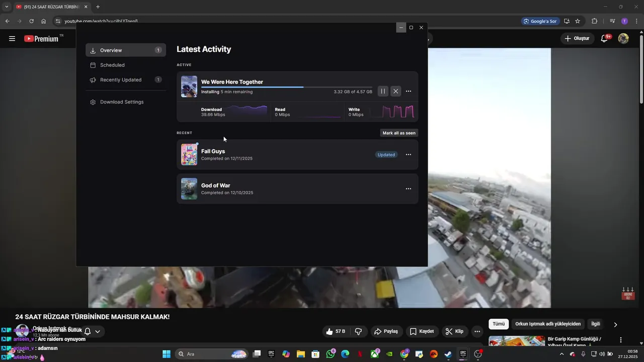This screenshot has height=362, width=644.
Task: Open Chrome three-dot menu
Action: pyautogui.click(x=637, y=21)
